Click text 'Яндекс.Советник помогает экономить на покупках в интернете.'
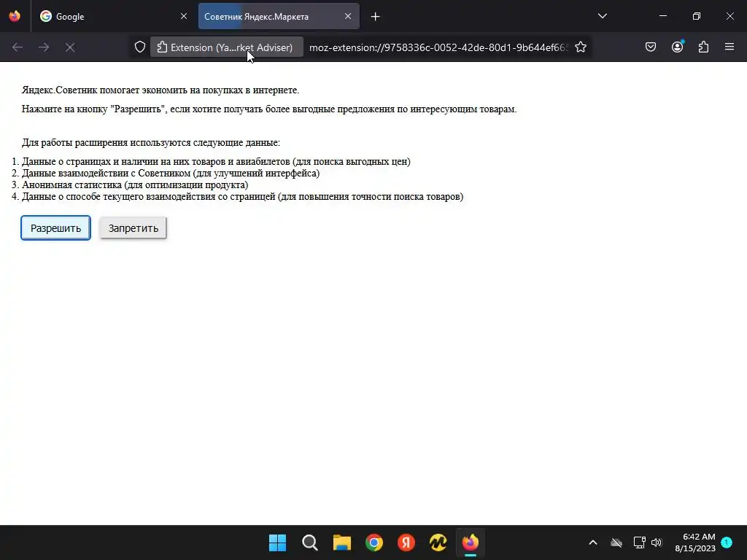Image resolution: width=747 pixels, height=560 pixels. [160, 90]
